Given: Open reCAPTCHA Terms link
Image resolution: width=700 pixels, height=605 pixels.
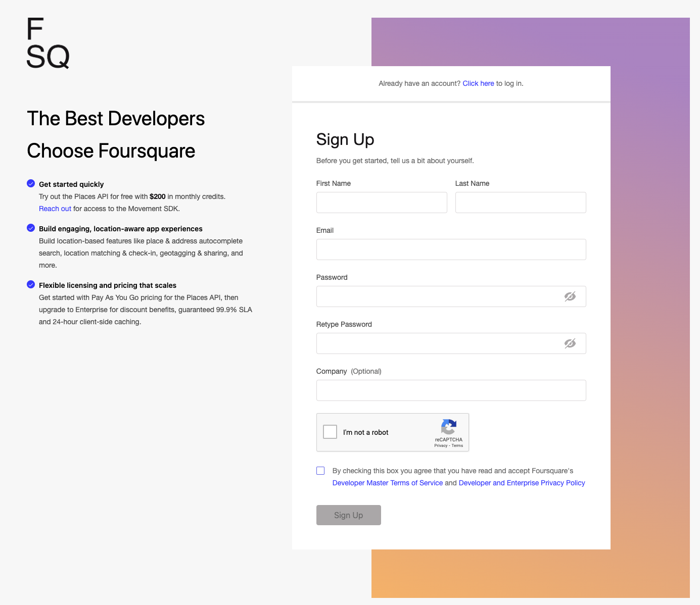Looking at the screenshot, I should coord(457,445).
